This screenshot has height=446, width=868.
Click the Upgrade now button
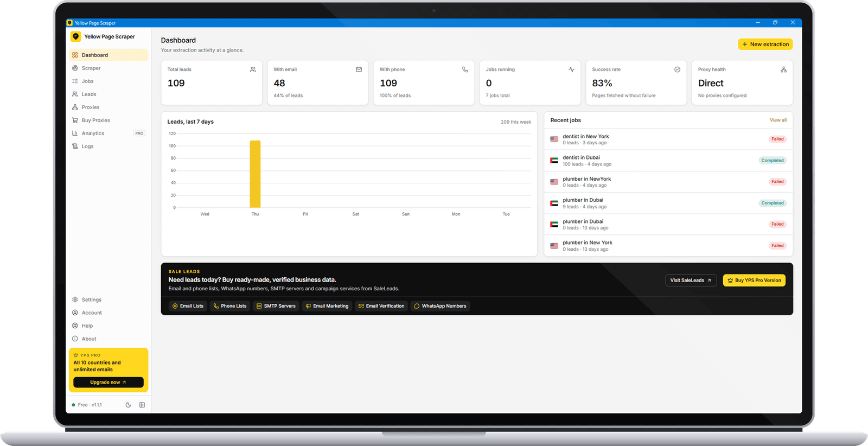(108, 383)
